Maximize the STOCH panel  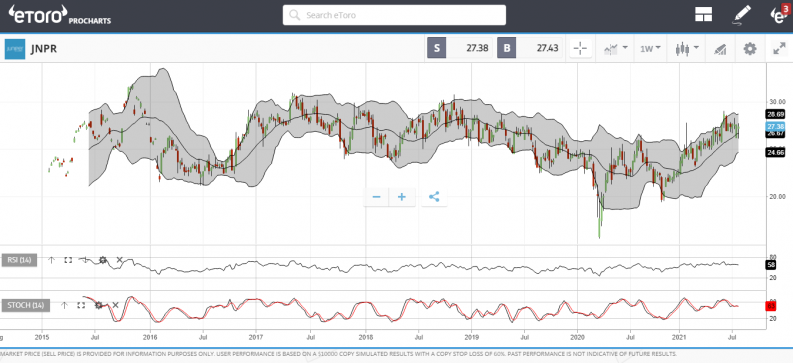tap(81, 305)
